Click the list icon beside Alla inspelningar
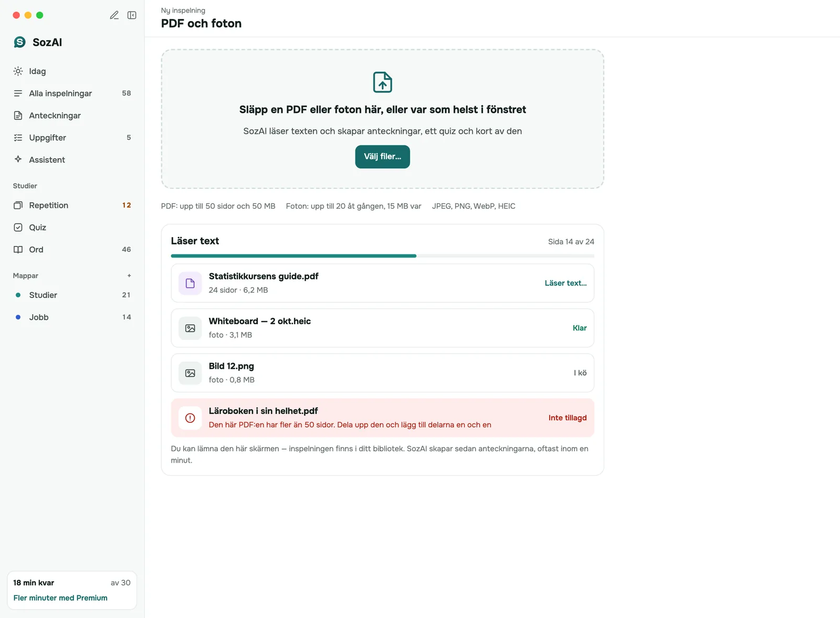The height and width of the screenshot is (618, 840). coord(18,93)
